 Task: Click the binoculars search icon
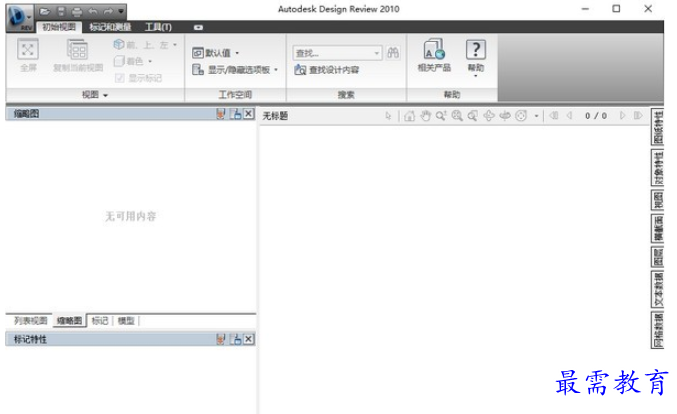[x=393, y=53]
